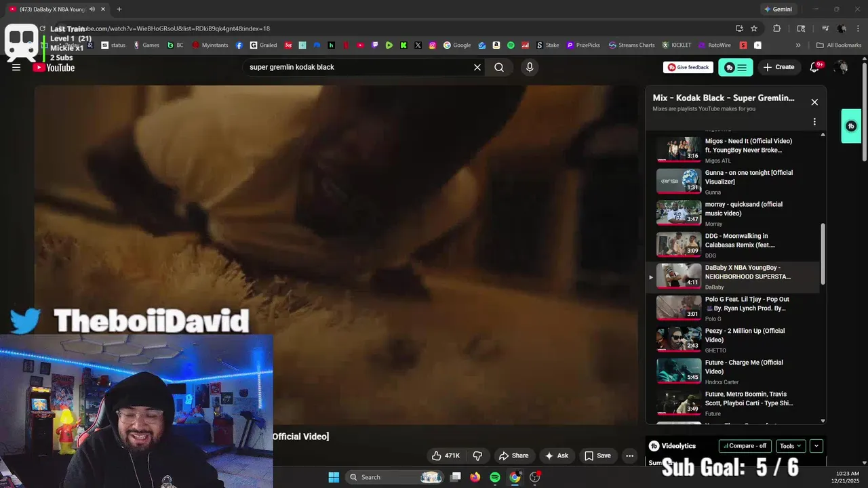Open the Google bookmark
The width and height of the screenshot is (868, 488).
click(457, 45)
